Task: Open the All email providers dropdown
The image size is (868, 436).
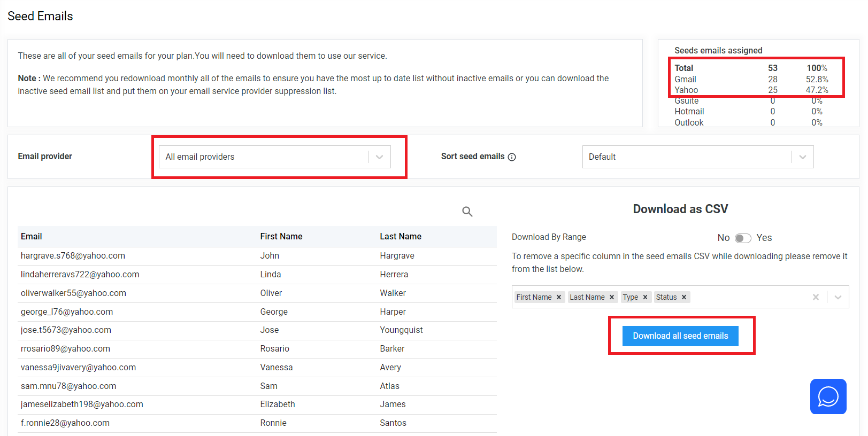Action: point(275,157)
